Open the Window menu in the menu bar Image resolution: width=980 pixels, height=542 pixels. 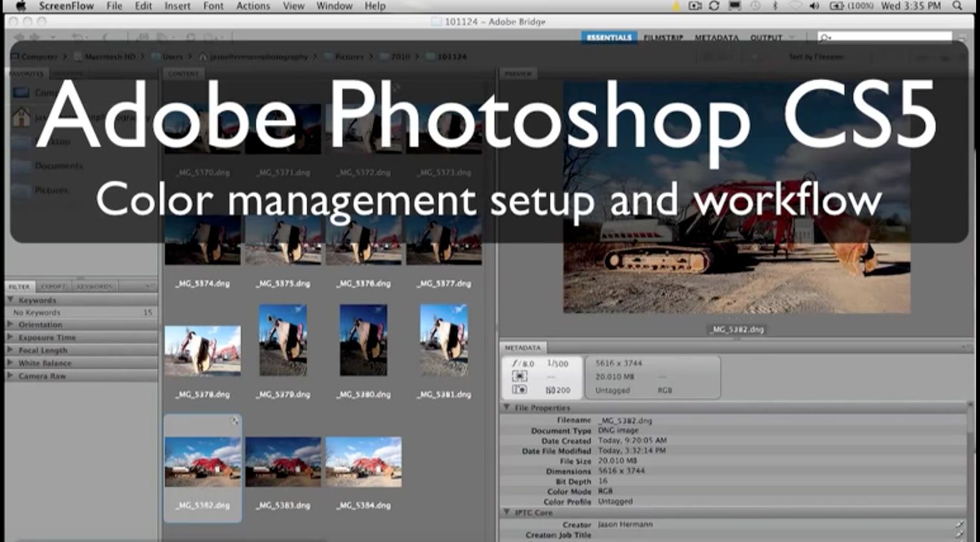point(334,6)
